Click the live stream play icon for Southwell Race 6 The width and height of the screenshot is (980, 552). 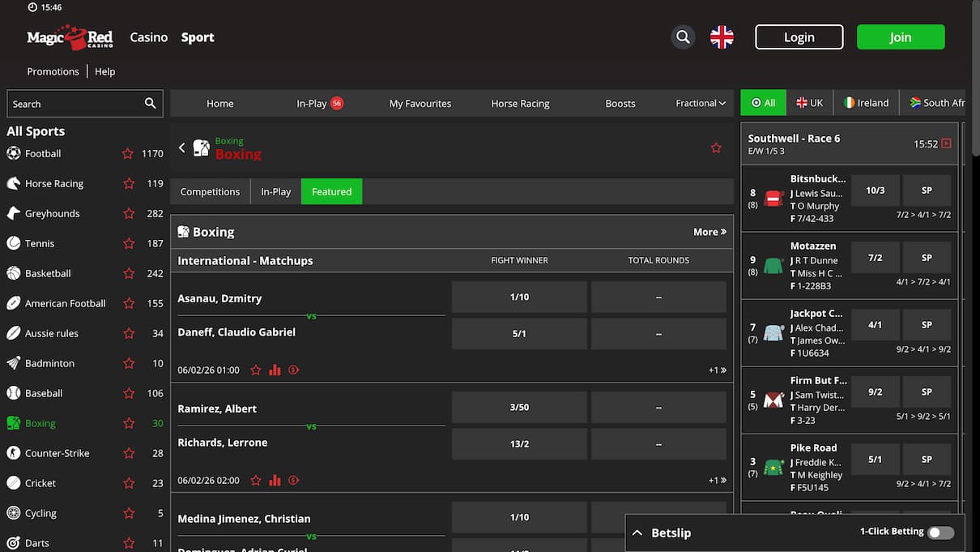947,143
